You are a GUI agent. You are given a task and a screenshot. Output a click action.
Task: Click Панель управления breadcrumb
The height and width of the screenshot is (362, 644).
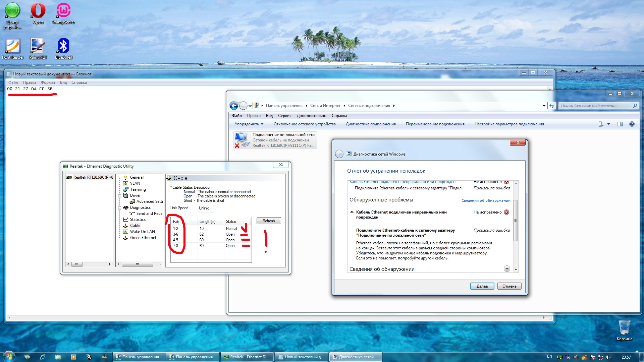pyautogui.click(x=284, y=106)
